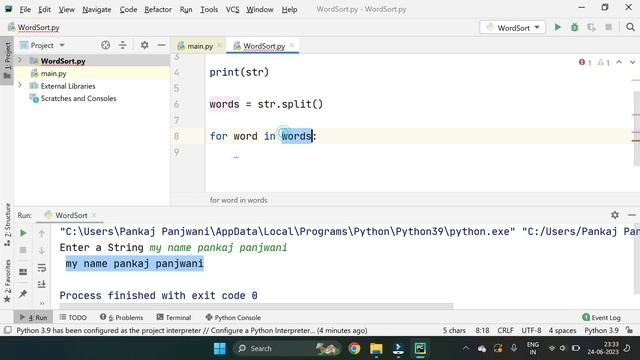This screenshot has height=360, width=640.
Task: Toggle soft-wrap in Run console
Action: [42, 268]
